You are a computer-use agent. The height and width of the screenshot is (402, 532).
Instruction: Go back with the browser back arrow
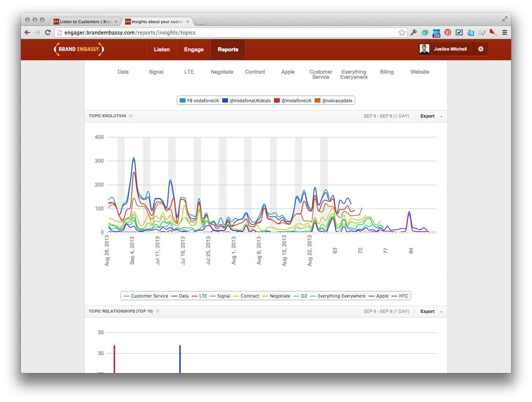point(27,33)
